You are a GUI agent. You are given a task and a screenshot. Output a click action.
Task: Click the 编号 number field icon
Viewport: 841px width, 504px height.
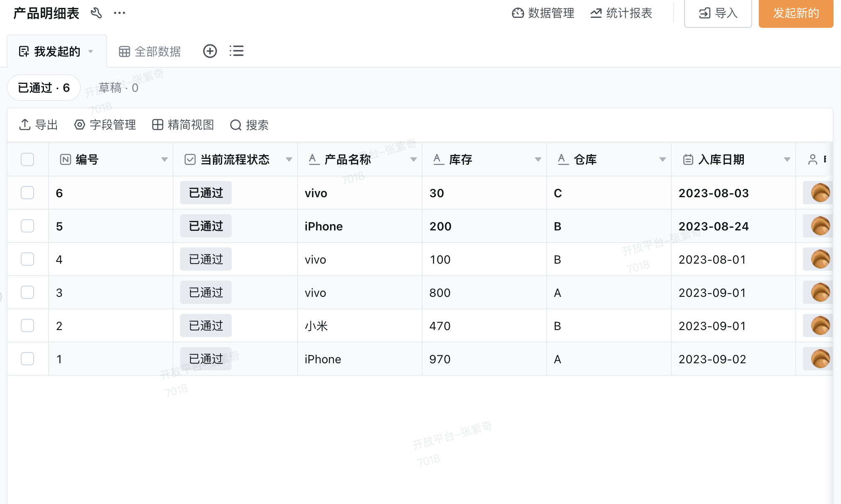(x=66, y=159)
